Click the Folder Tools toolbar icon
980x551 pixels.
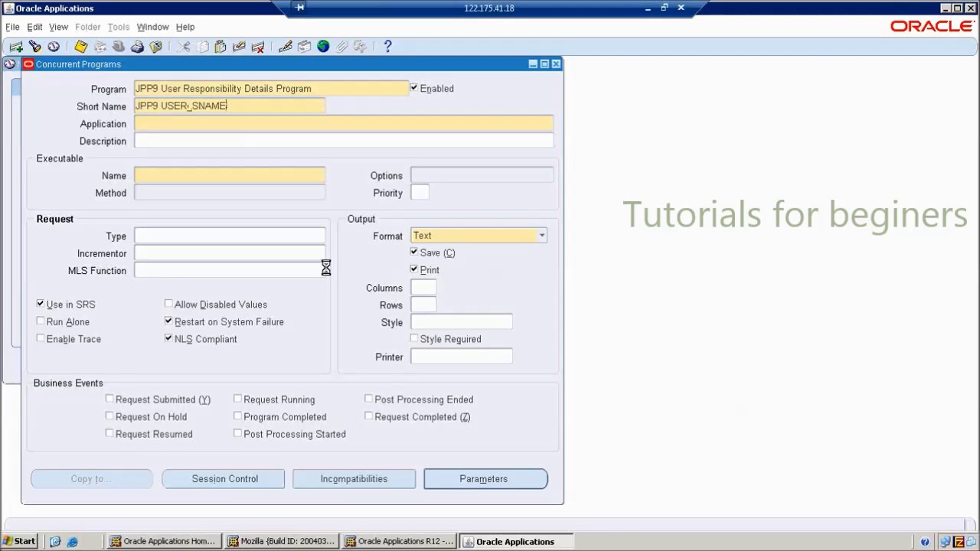(x=360, y=47)
